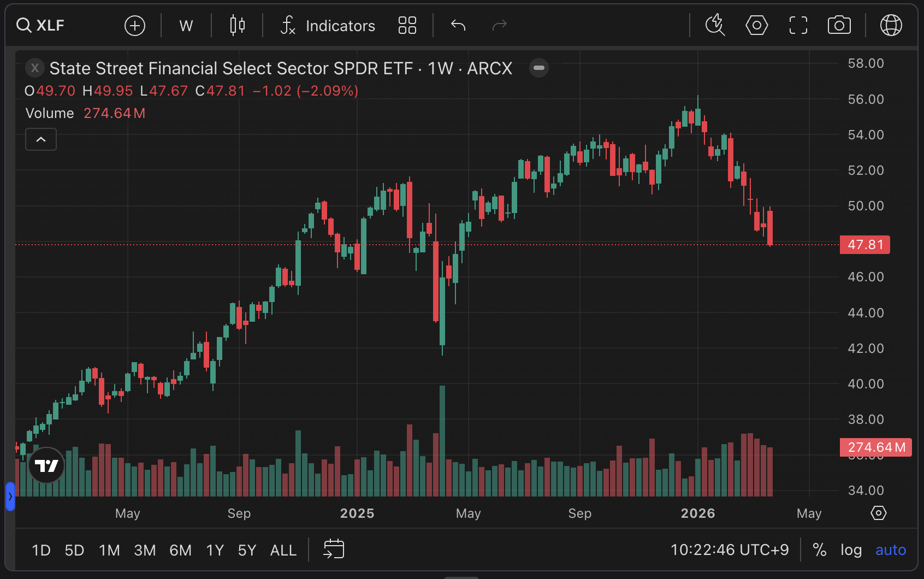Collapse the indicator legend with chevron

click(41, 139)
